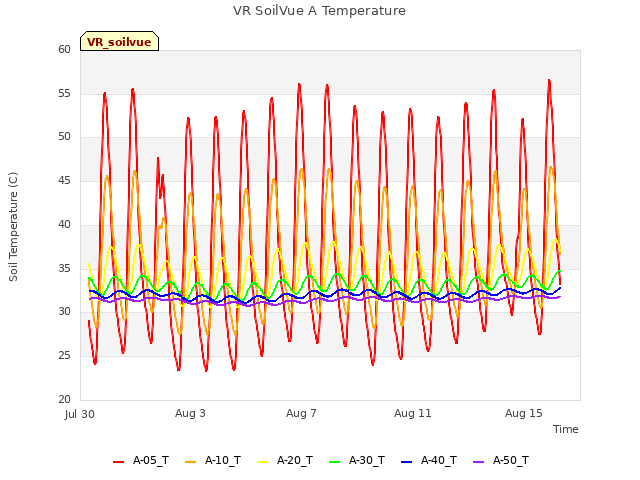Viewport: 640px width, 480px height.
Task: Click the chart title VR SoilVue A Temperature
Action: click(320, 11)
